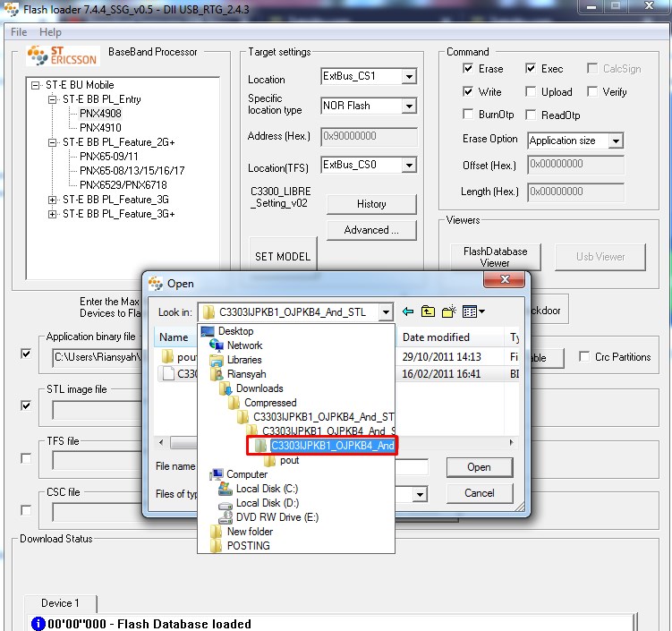
Task: Click the horizontal scrollbar left arrow
Action: click(161, 442)
